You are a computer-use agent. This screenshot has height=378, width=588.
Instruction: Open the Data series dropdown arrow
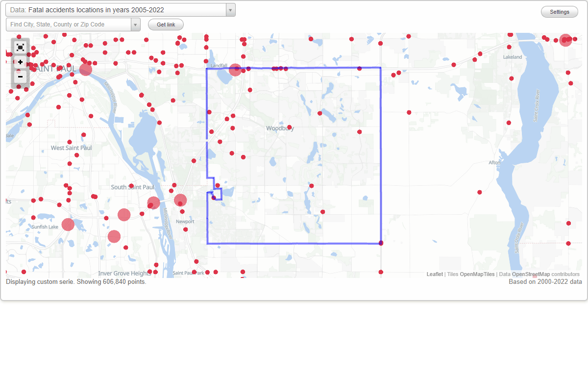(x=230, y=10)
